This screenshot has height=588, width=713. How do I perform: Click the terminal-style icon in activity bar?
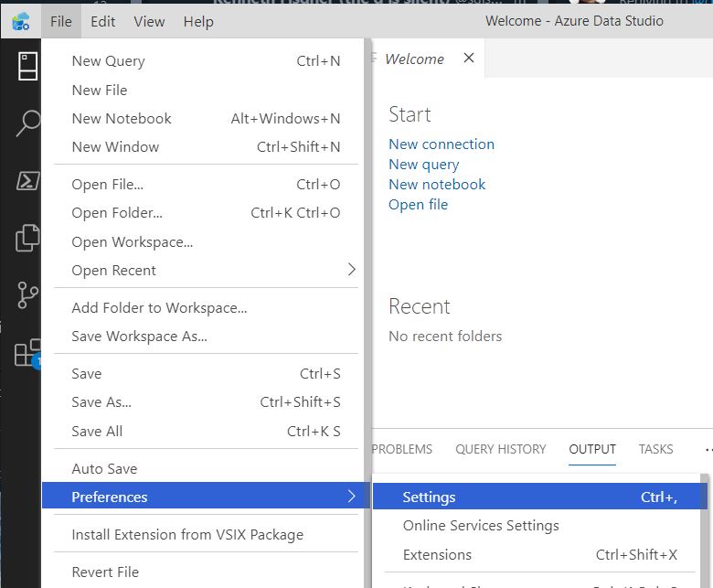click(x=27, y=180)
